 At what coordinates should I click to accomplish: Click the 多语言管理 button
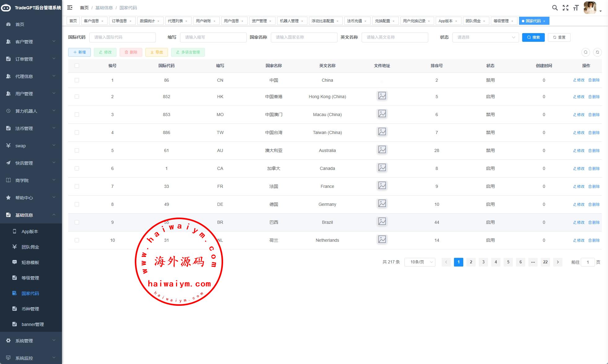(x=188, y=52)
